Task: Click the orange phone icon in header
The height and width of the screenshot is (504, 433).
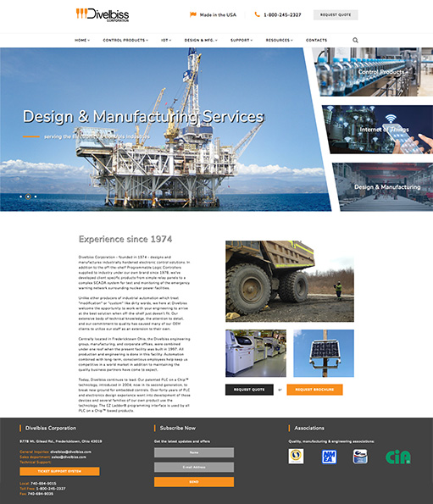Action: (x=257, y=14)
